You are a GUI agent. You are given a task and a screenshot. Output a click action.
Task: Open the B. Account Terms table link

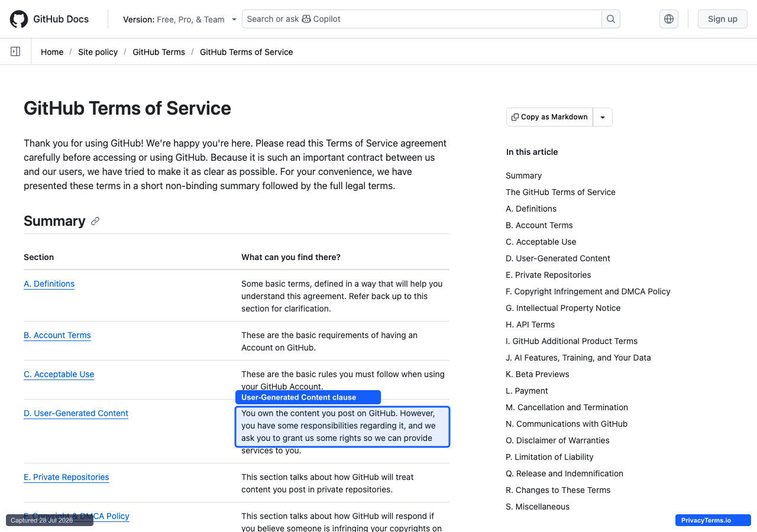[57, 335]
